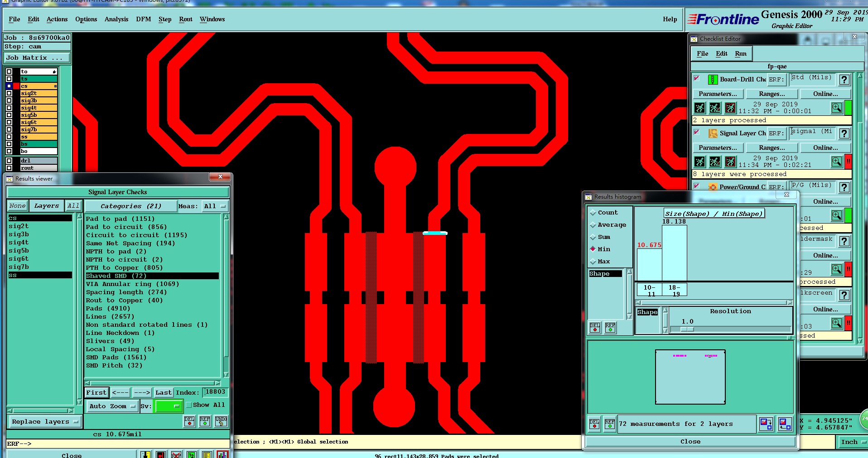The width and height of the screenshot is (868, 458).
Task: Click Signal Layer red status swatch
Action: pos(848,162)
